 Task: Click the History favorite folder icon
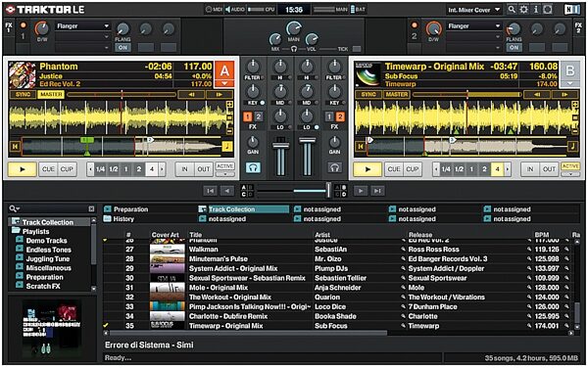coord(108,218)
